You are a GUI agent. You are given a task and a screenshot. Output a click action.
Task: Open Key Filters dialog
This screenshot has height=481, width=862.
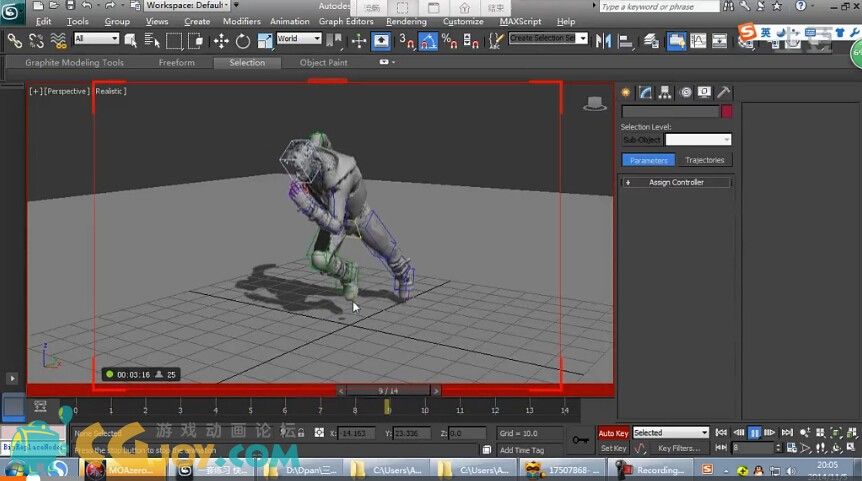click(679, 449)
